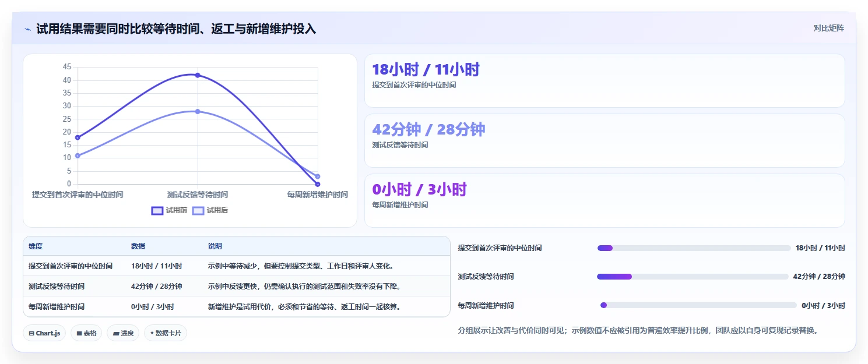The image size is (868, 364).
Task: Click the 0小时 / 3小时 data card value
Action: tap(419, 189)
